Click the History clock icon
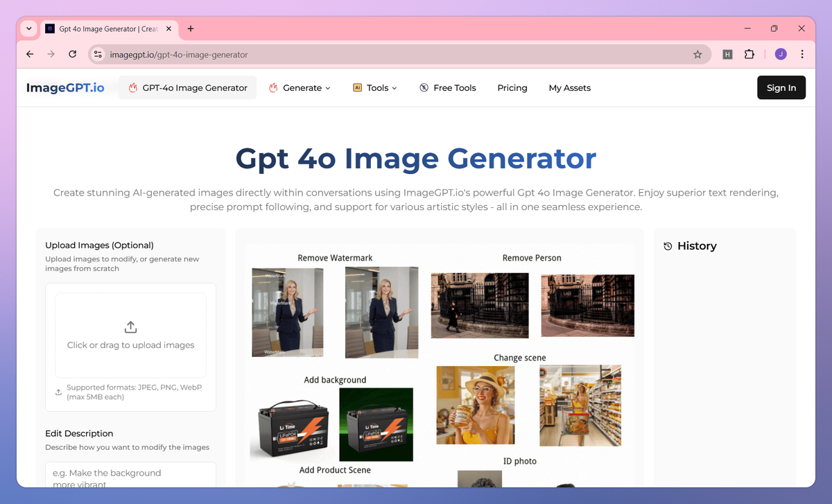This screenshot has height=504, width=832. [x=667, y=245]
